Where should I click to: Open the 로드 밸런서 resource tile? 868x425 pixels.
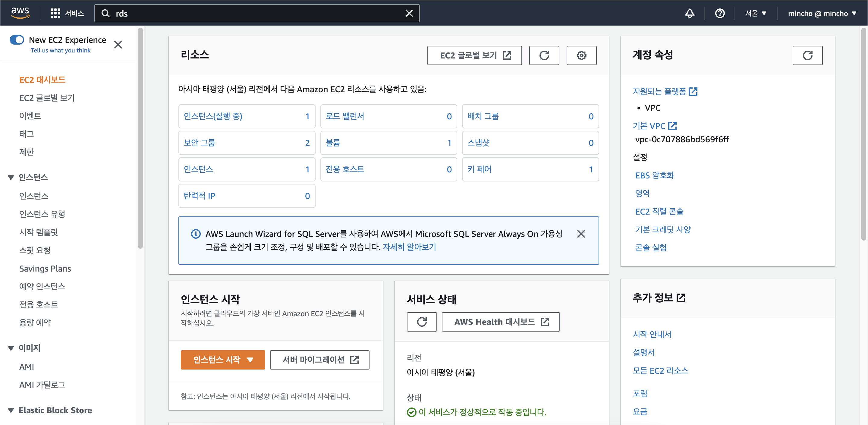[388, 116]
